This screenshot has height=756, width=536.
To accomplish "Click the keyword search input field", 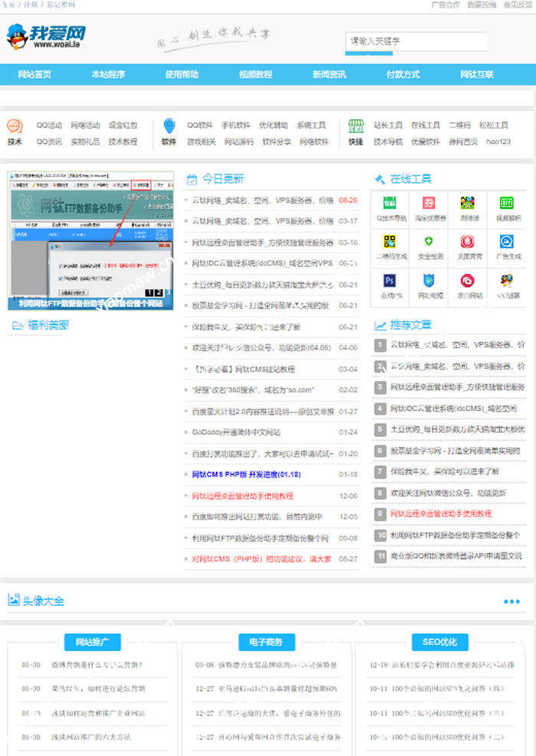I will [416, 41].
